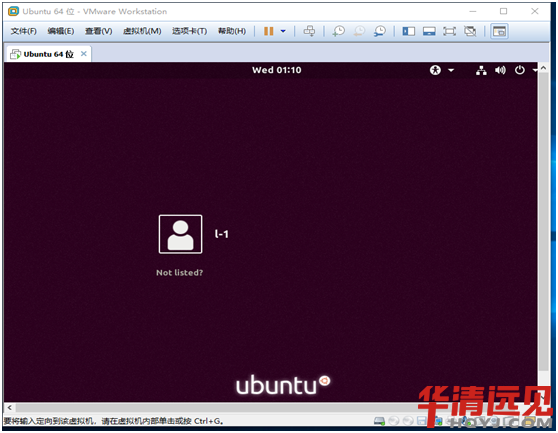Toggle the thumbnail bar view
This screenshot has height=433, width=558.
click(429, 31)
